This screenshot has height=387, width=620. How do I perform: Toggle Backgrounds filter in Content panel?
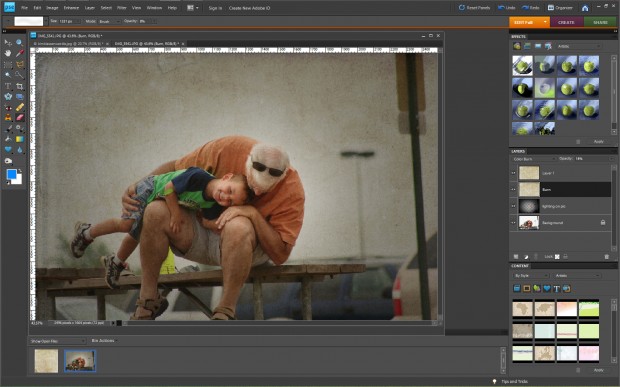tap(517, 289)
